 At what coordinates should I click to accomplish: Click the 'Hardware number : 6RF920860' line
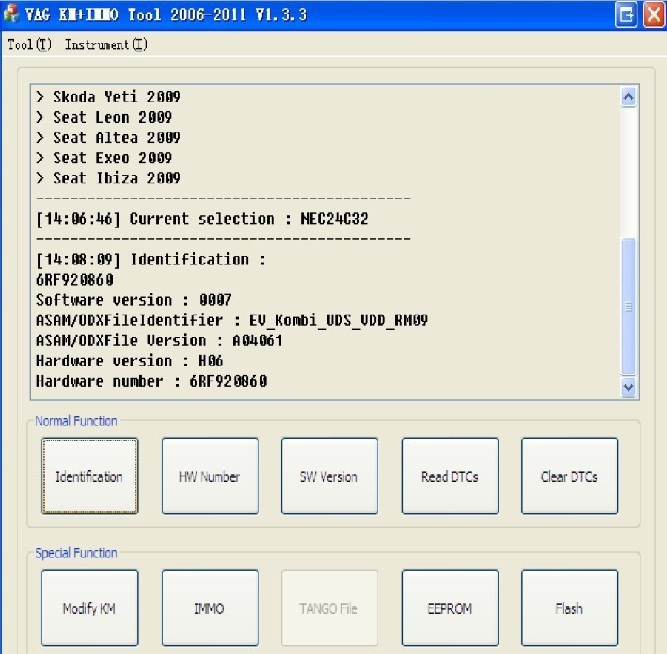point(152,381)
